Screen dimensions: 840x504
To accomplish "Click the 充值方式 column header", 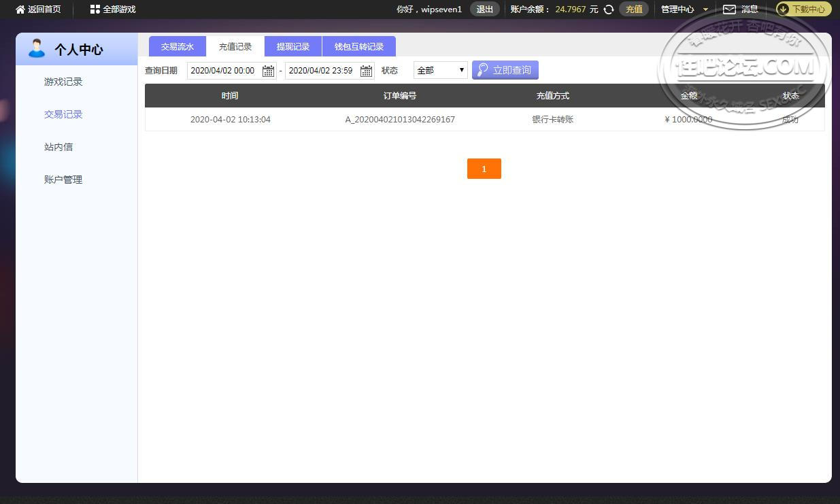I will point(553,96).
